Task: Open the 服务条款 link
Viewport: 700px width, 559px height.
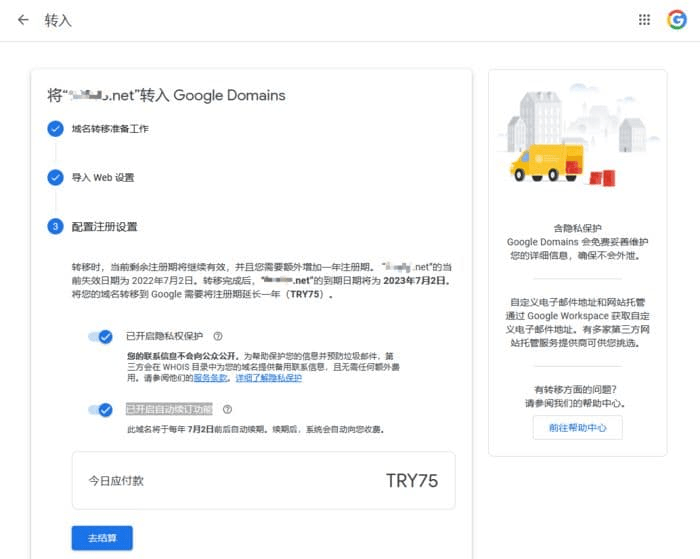Action: [211, 379]
